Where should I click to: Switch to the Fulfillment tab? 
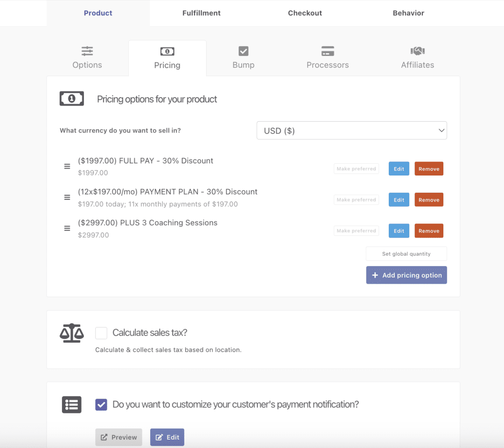pyautogui.click(x=201, y=13)
